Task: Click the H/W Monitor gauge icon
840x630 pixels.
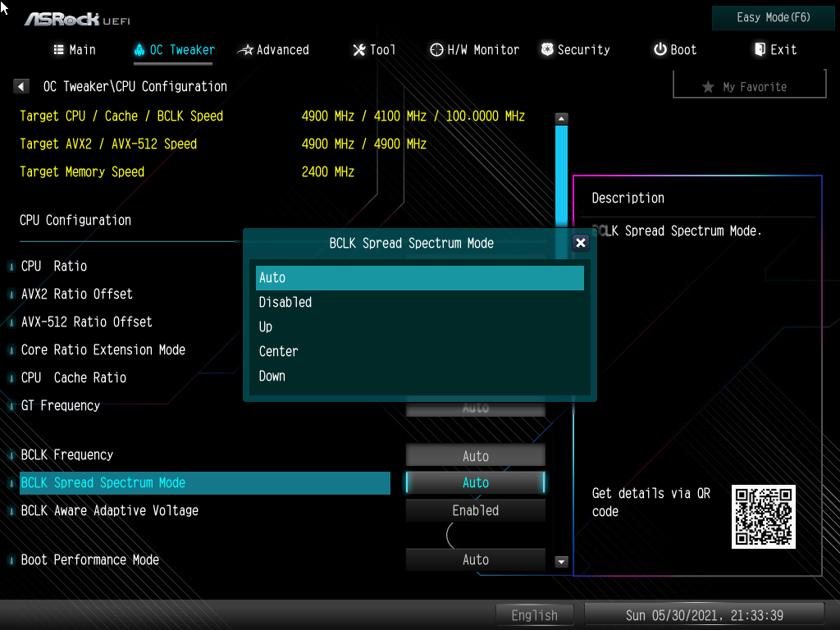Action: [436, 50]
